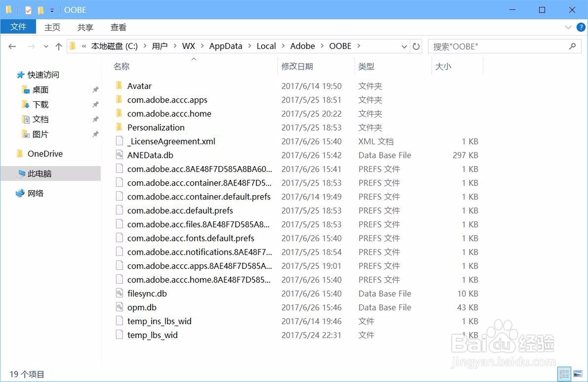Click the 297 KB size cell
The image size is (588, 382).
coord(465,155)
